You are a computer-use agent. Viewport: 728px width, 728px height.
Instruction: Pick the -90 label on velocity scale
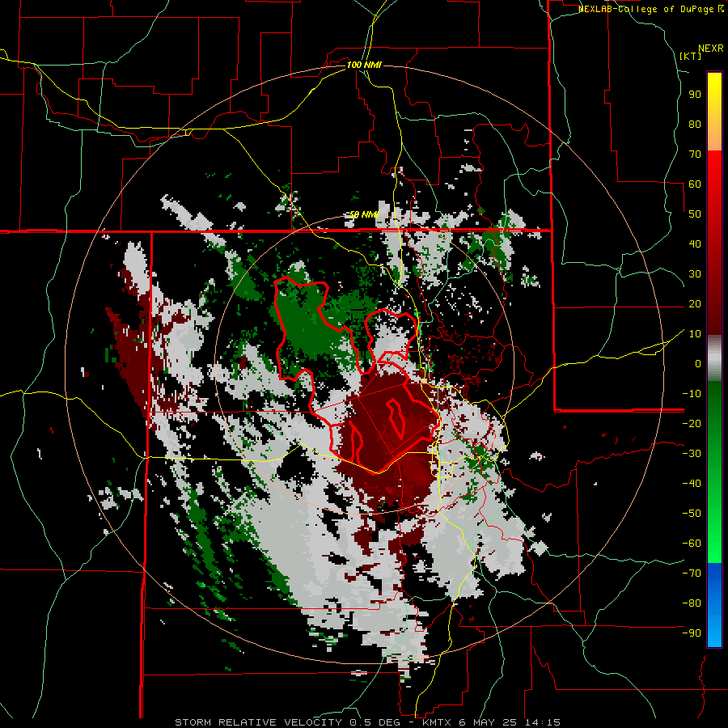click(692, 633)
